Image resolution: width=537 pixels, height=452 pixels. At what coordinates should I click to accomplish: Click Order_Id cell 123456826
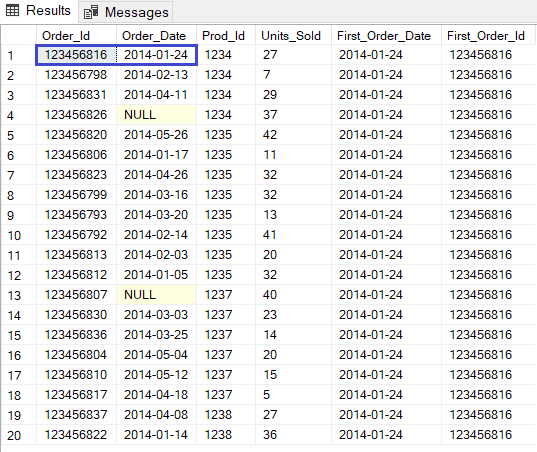76,115
